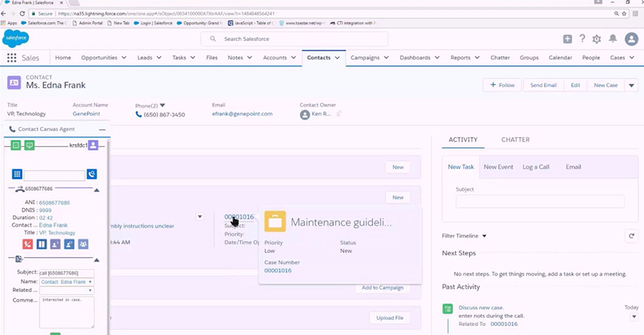This screenshot has width=644, height=335.
Task: Click the contact record icon beside Ms. Edna Frank
Action: coord(14,82)
